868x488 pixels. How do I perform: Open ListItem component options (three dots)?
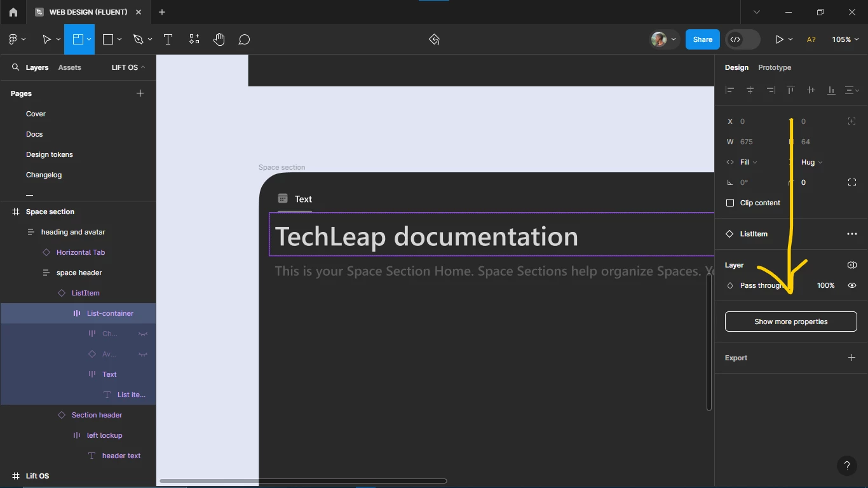(x=852, y=234)
